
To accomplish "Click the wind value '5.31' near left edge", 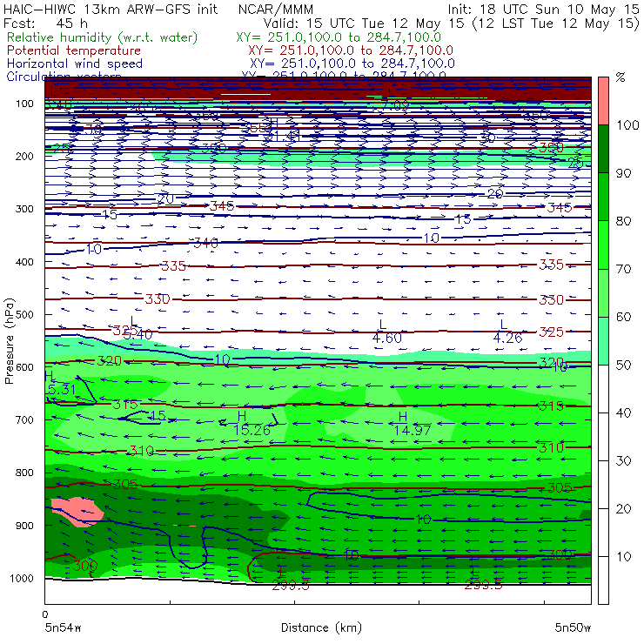I will (x=62, y=389).
